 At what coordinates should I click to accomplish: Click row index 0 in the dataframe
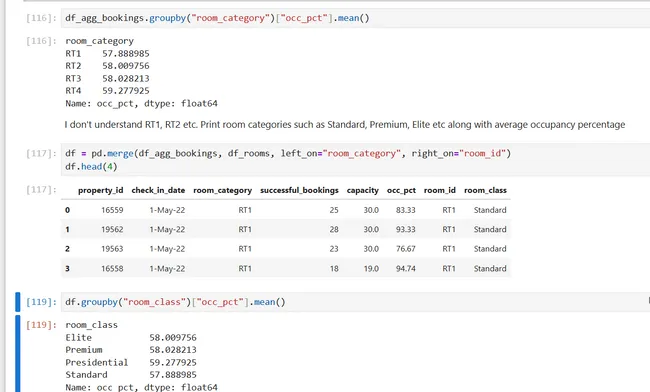[68, 210]
